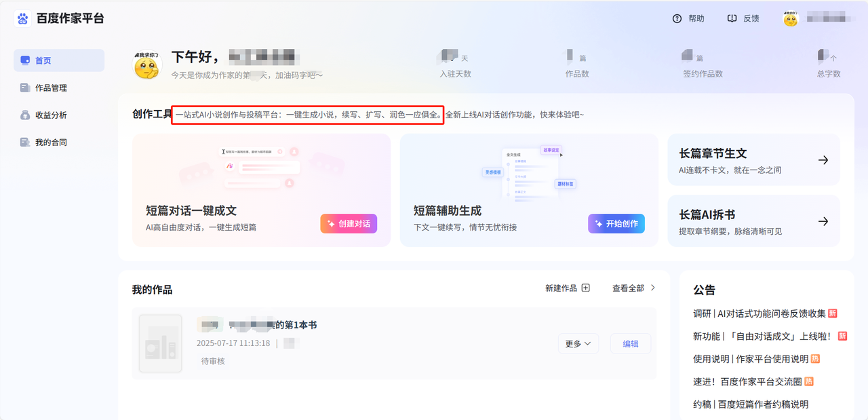The height and width of the screenshot is (420, 868).
Task: Open notice 调研 | AI对话式功能问卷反馈收集
Action: click(x=759, y=313)
